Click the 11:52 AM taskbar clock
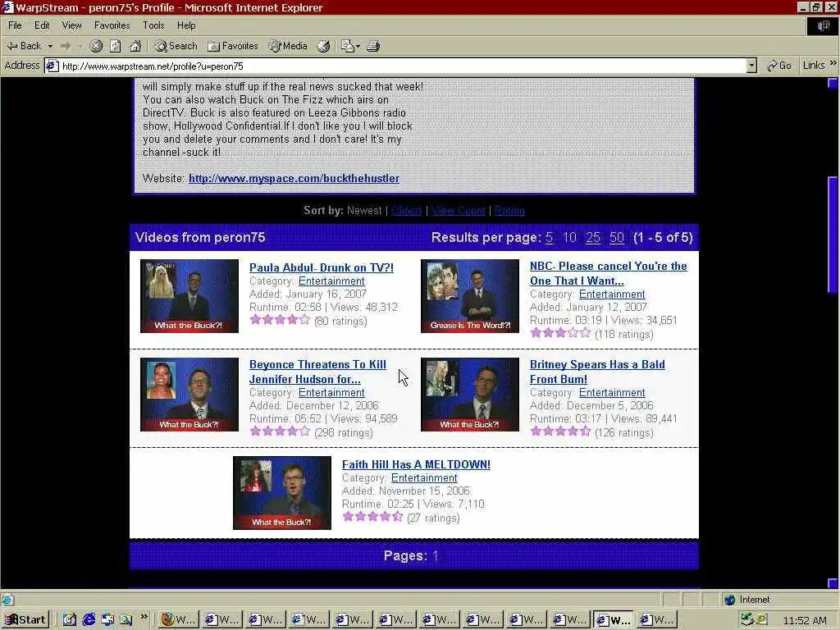Image resolution: width=840 pixels, height=630 pixels. [804, 620]
